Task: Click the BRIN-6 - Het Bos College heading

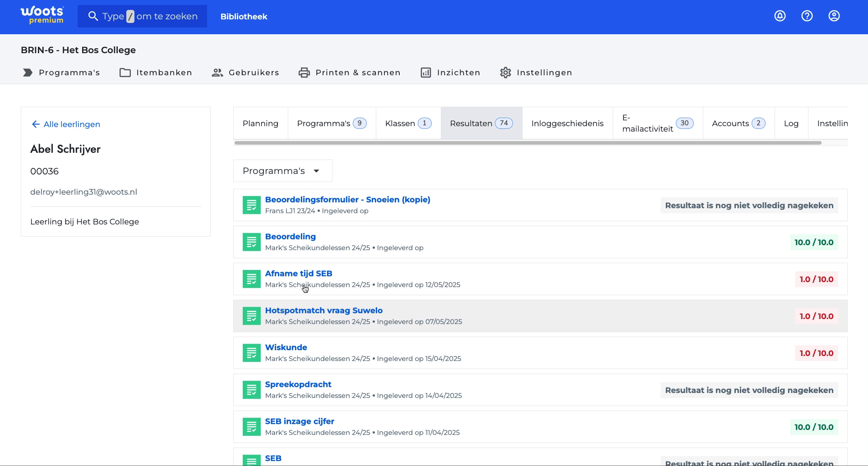Action: pyautogui.click(x=78, y=50)
